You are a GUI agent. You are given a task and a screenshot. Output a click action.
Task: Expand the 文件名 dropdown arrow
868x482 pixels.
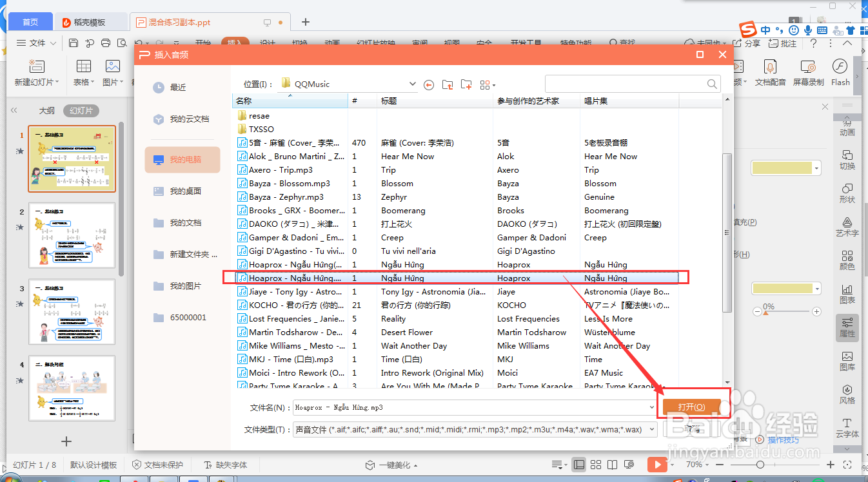pyautogui.click(x=652, y=407)
